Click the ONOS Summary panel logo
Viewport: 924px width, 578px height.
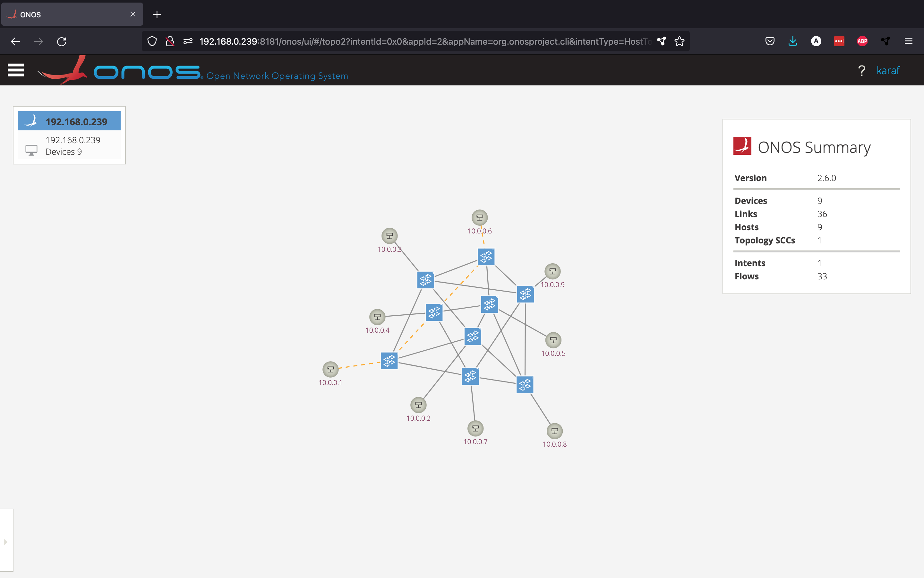click(x=742, y=146)
